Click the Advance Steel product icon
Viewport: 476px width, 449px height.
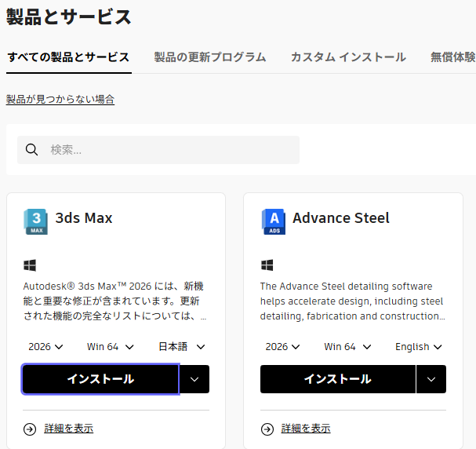click(273, 221)
